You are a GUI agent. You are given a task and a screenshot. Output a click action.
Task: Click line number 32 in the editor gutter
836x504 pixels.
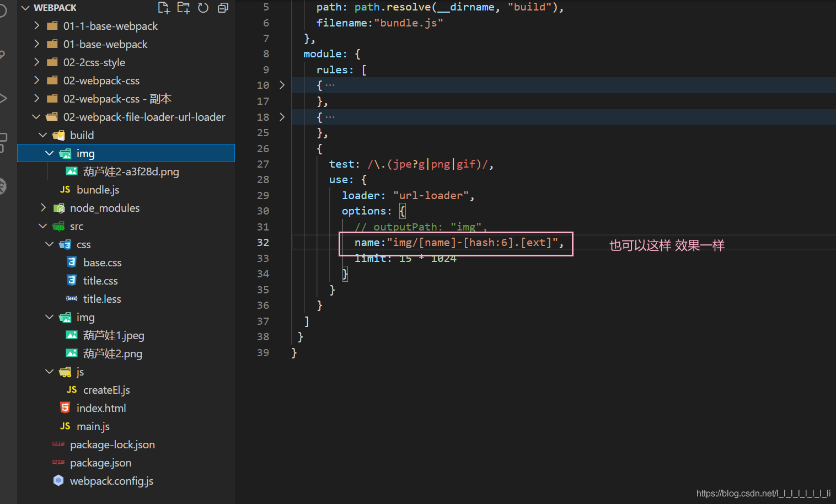[263, 242]
